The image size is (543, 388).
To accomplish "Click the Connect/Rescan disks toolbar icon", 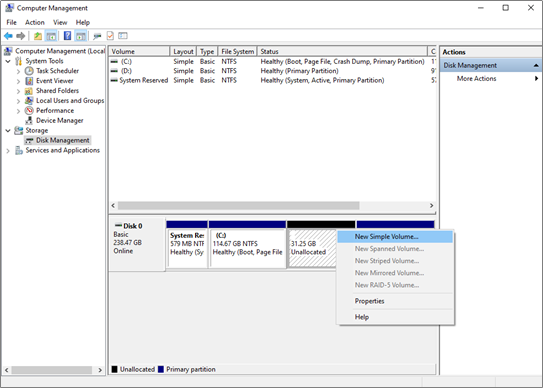I will pyautogui.click(x=97, y=36).
